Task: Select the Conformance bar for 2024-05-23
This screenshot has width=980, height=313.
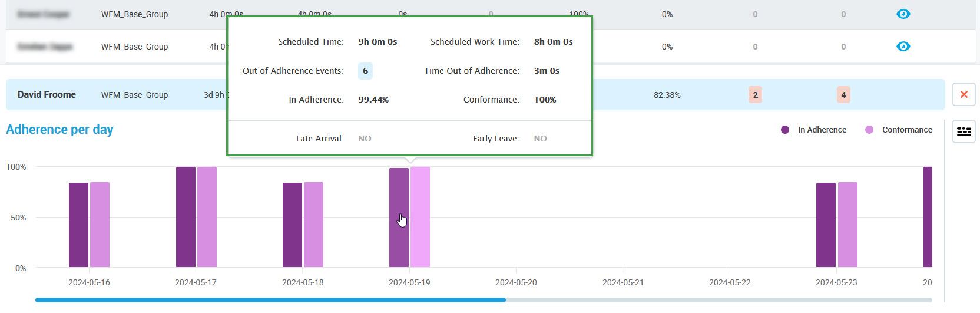Action: coord(847,225)
